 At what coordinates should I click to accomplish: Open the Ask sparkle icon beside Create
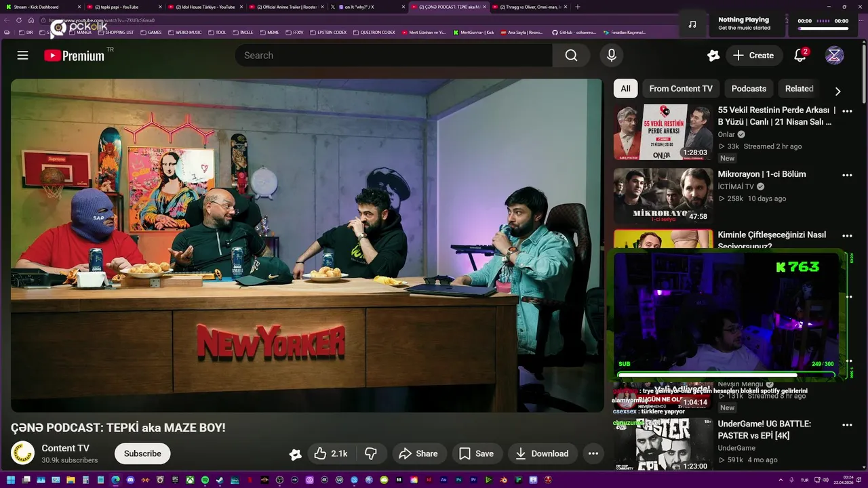coord(713,56)
